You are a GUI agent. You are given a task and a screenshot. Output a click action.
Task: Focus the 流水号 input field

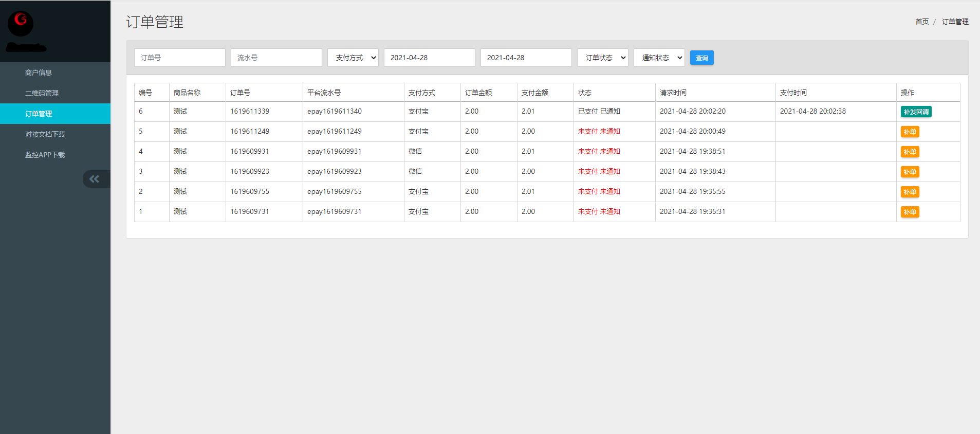tap(276, 58)
